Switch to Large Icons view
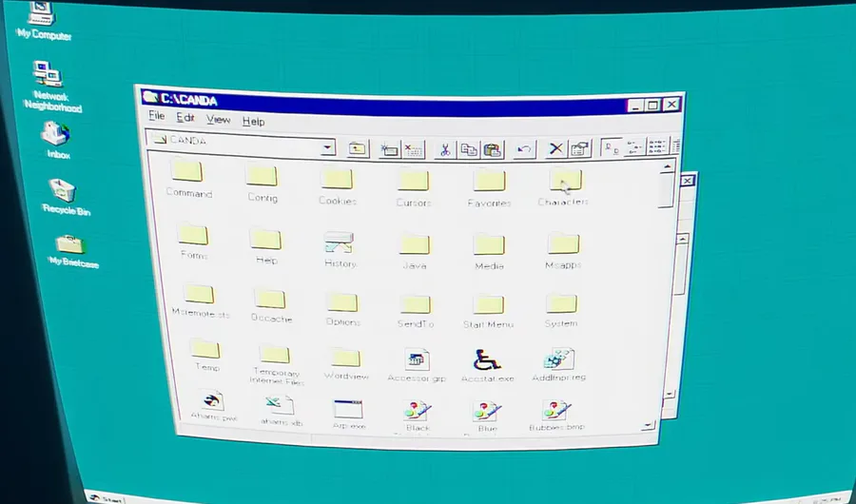The width and height of the screenshot is (856, 504). pyautogui.click(x=612, y=147)
